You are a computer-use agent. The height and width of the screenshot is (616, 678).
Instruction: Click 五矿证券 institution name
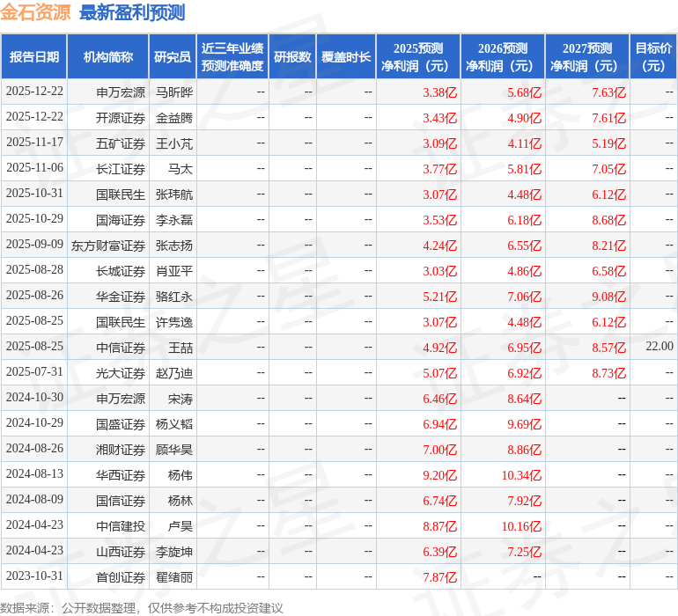point(121,143)
